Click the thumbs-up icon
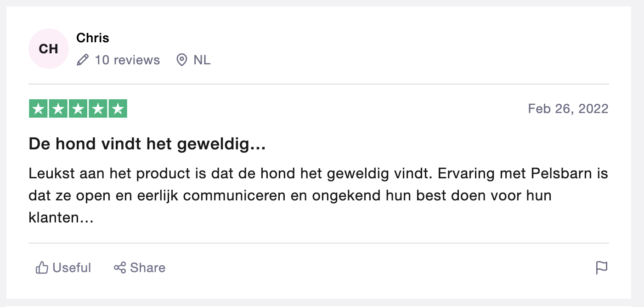 click(42, 267)
